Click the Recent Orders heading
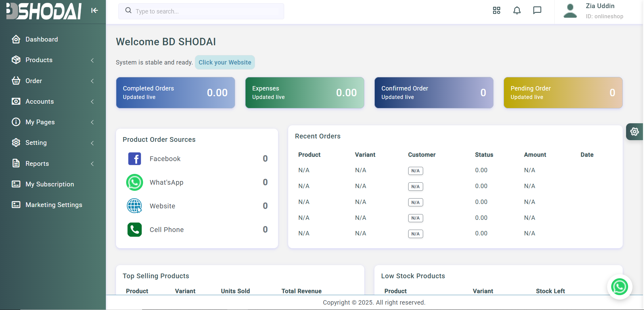 [x=318, y=136]
